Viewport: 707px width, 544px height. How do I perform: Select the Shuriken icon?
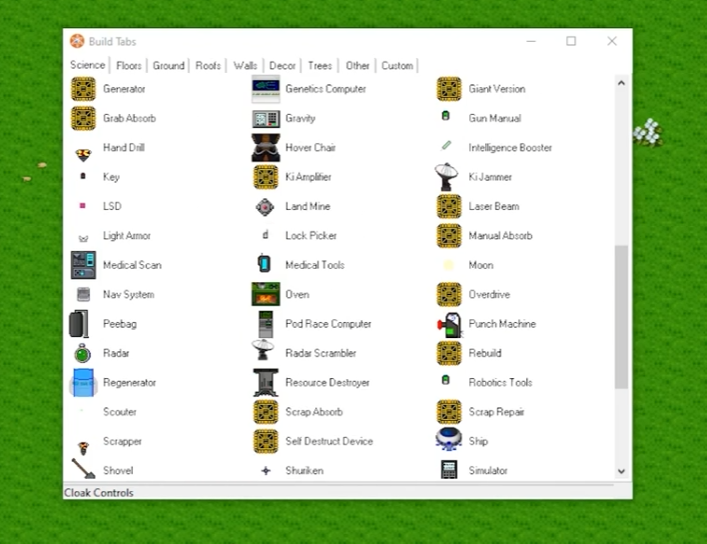point(266,471)
